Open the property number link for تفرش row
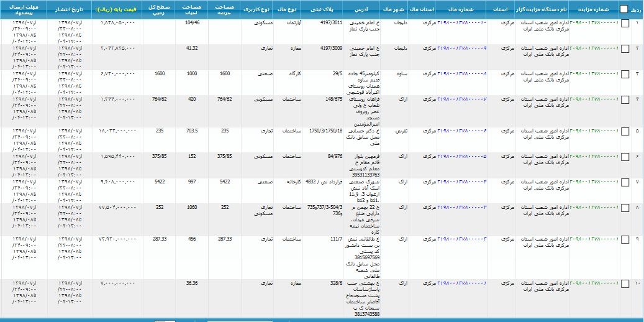Image resolution: width=644 pixels, height=322 pixels. pos(462,131)
